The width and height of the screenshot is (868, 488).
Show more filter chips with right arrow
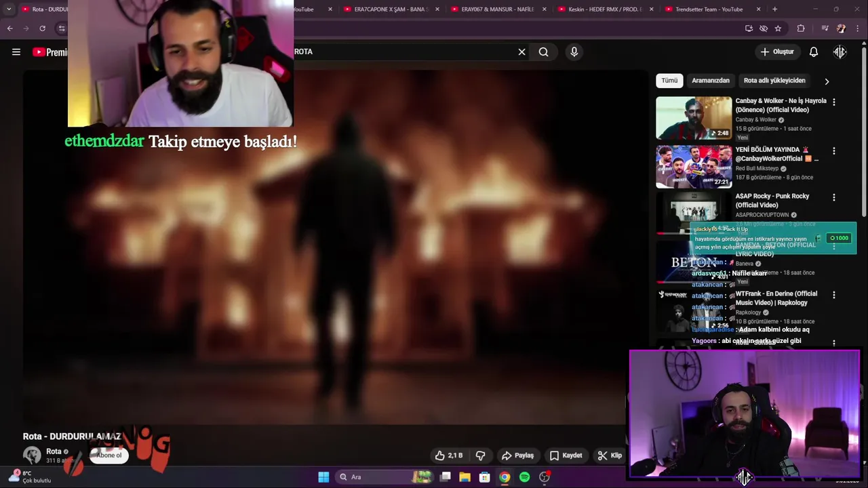pyautogui.click(x=827, y=81)
